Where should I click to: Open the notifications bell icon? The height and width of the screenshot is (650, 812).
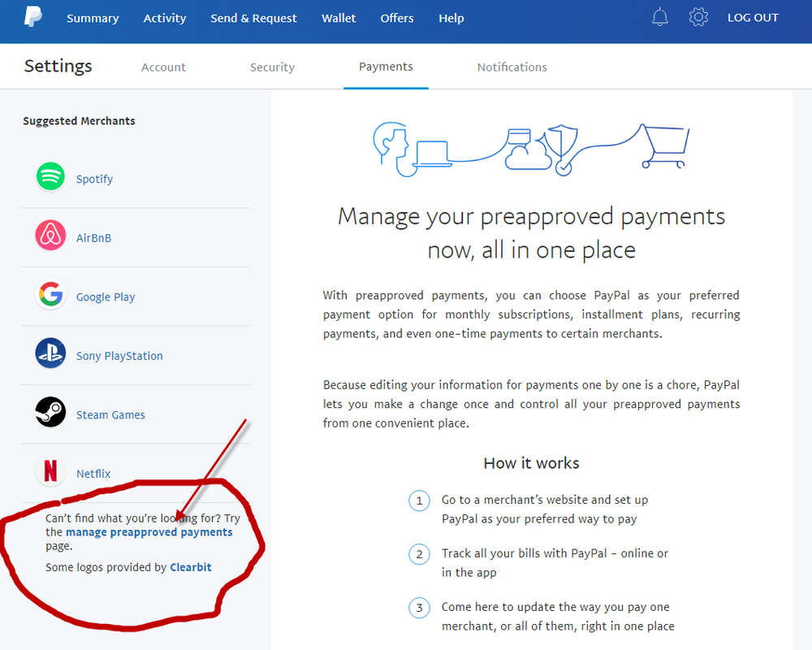pyautogui.click(x=659, y=17)
